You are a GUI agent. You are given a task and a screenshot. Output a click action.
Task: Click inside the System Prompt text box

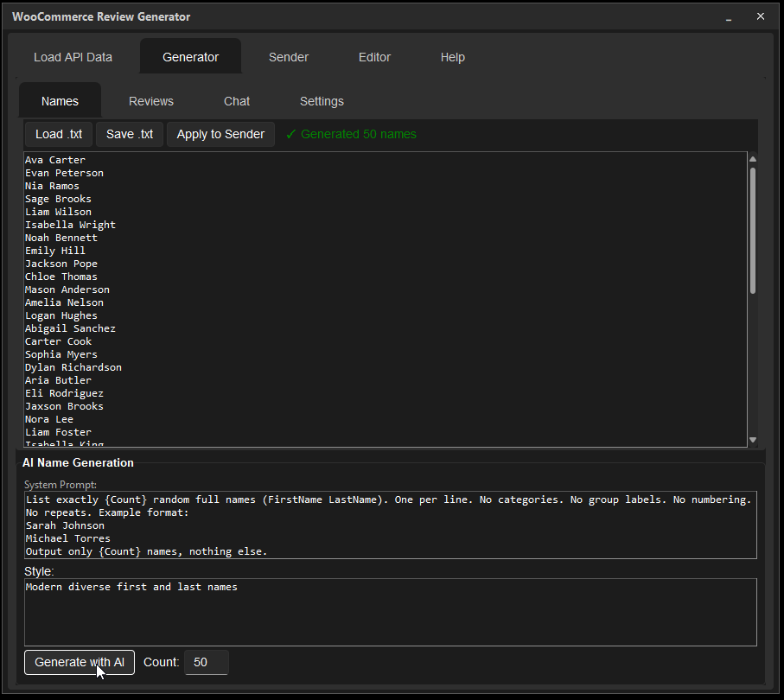[391, 525]
